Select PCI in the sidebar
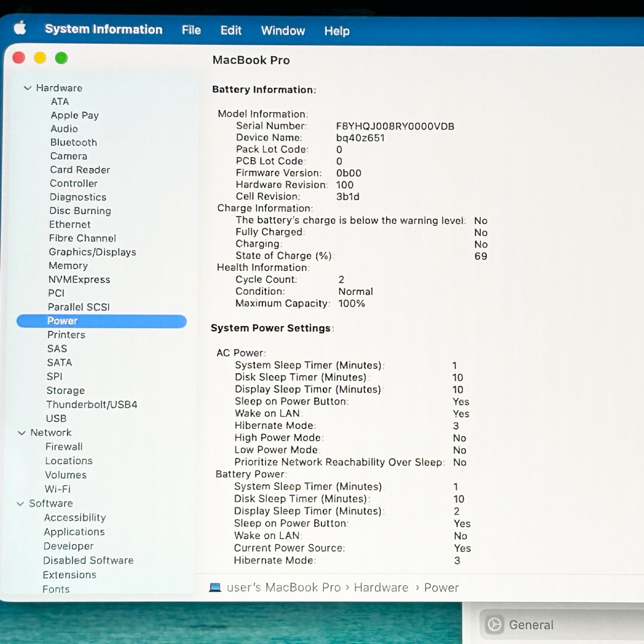The image size is (644, 644). 56,293
